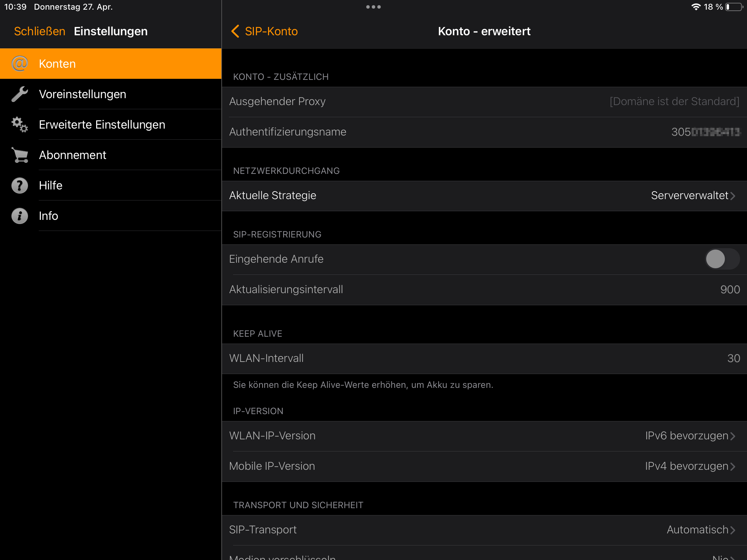
Task: Tap the KEEP ALIVE section header
Action: pos(258,334)
